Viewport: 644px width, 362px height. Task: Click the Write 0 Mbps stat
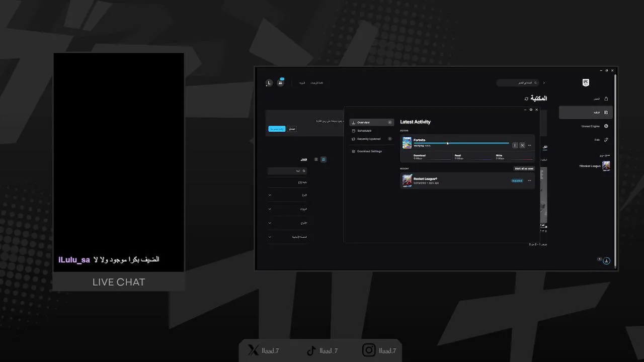tap(500, 157)
